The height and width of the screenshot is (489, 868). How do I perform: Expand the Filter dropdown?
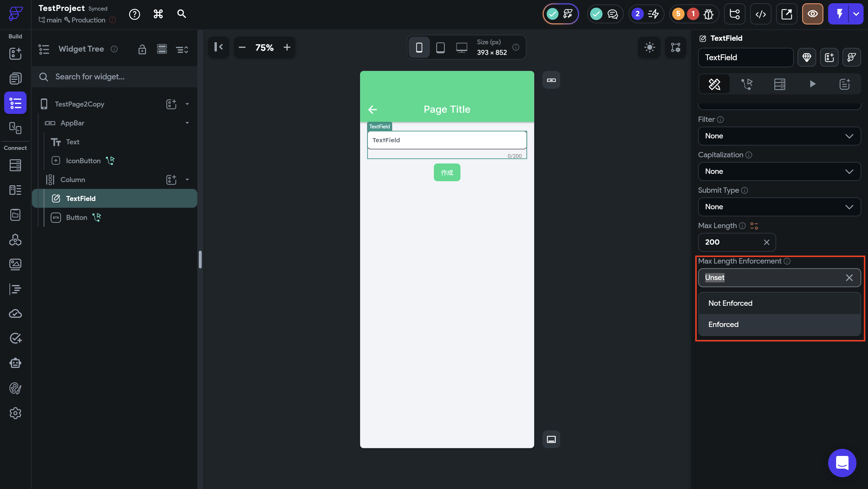click(x=779, y=136)
